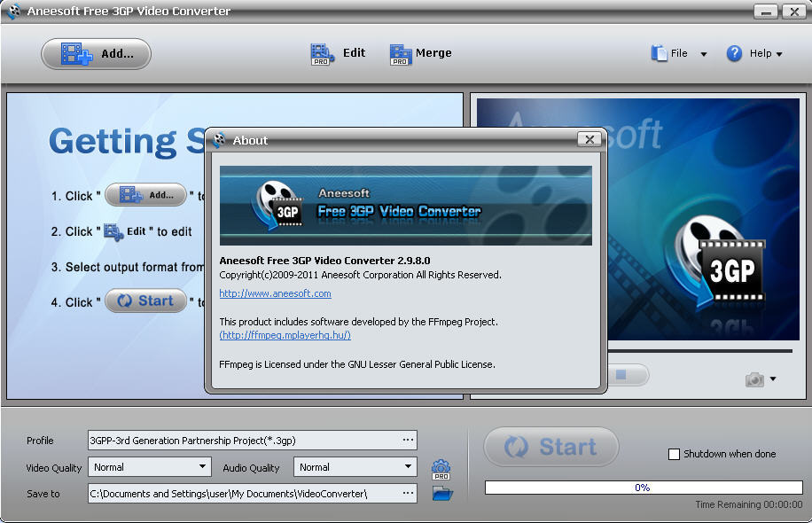Click the Aneesoft icon in the title bar
Image resolution: width=812 pixels, height=523 pixels.
click(14, 11)
